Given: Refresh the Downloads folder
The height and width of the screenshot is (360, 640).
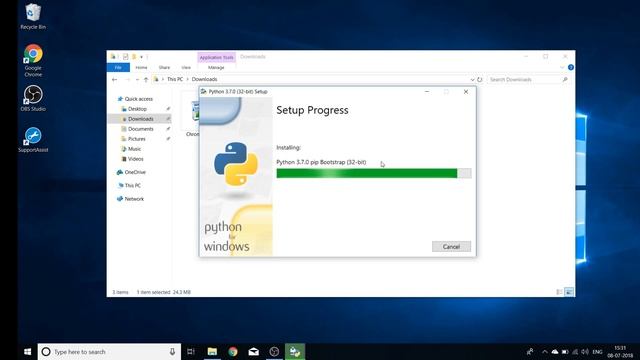Looking at the screenshot, I should click(480, 80).
